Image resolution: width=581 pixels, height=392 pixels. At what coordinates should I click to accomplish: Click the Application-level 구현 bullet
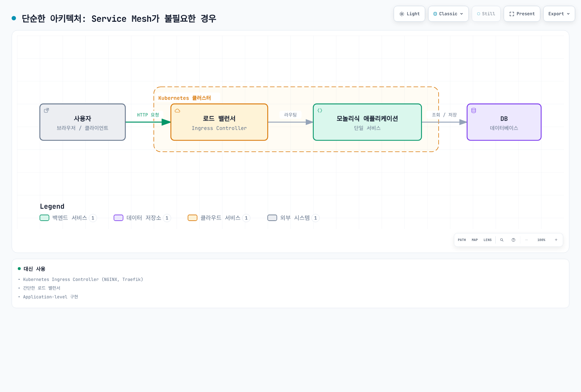tap(50, 297)
